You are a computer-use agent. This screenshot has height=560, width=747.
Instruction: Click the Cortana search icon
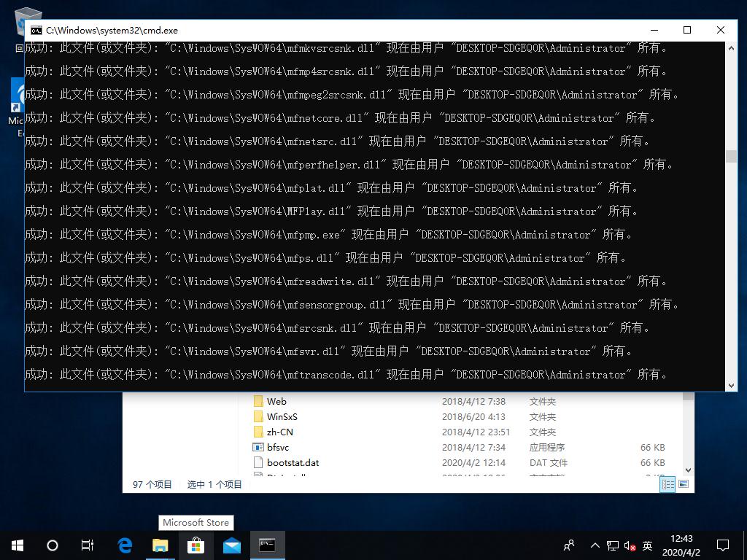pyautogui.click(x=52, y=545)
